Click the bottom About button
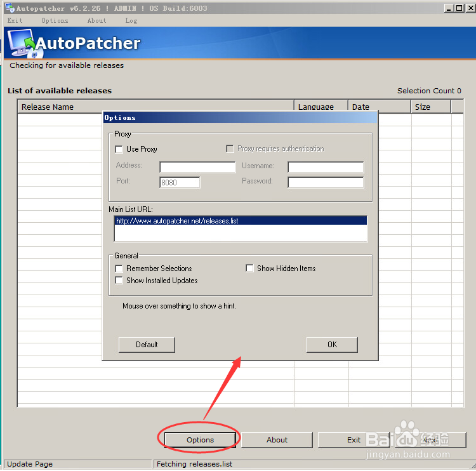476x471 pixels. [277, 440]
